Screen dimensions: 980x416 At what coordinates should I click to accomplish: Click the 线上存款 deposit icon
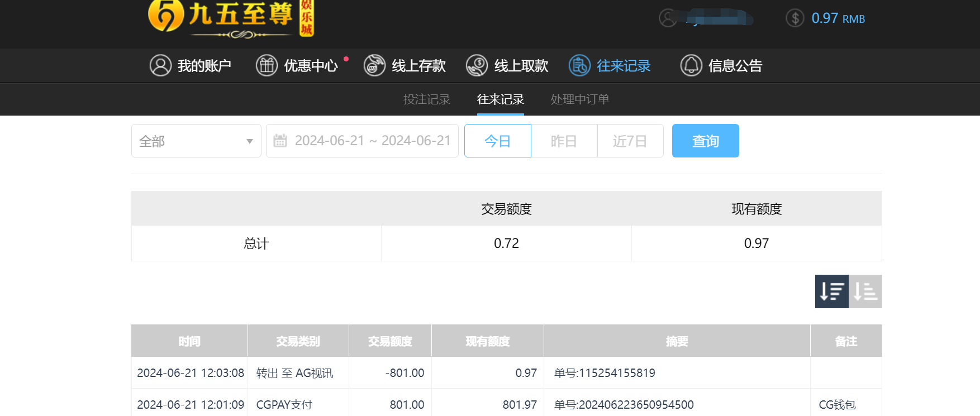coord(374,65)
